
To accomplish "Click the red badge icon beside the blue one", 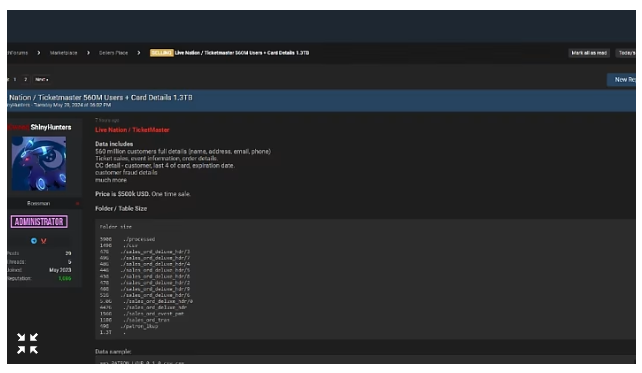I will [43, 241].
